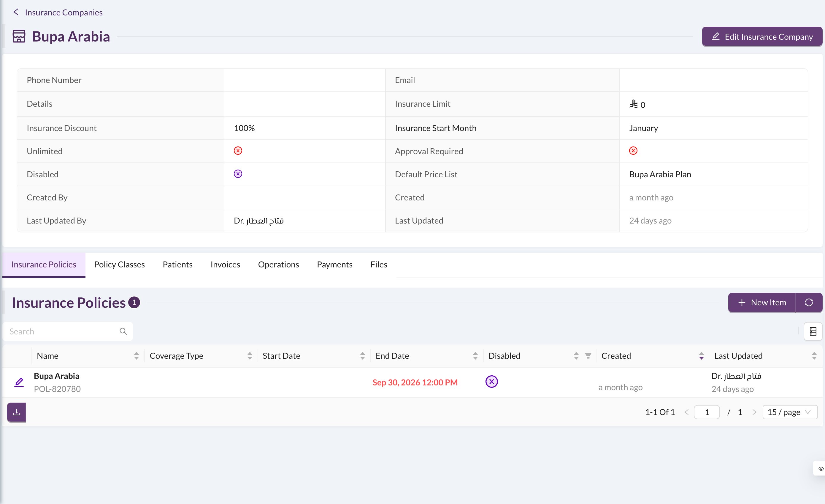Screen dimensions: 825x504
Task: Click the policy row Disabled cross icon
Action: click(491, 382)
